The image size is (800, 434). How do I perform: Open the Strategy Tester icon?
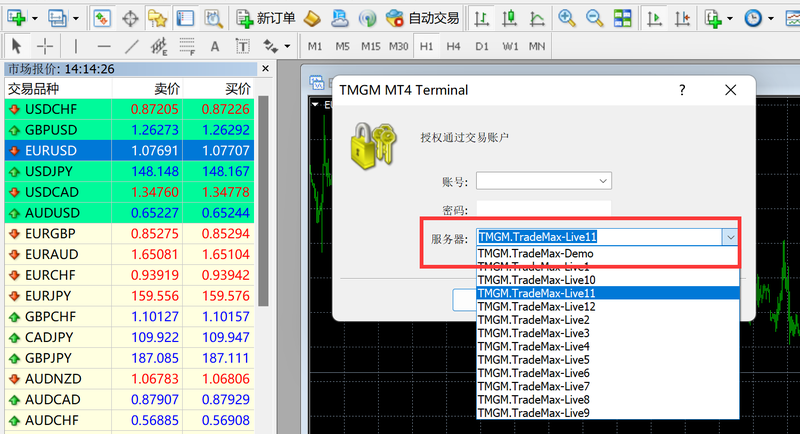[x=213, y=19]
